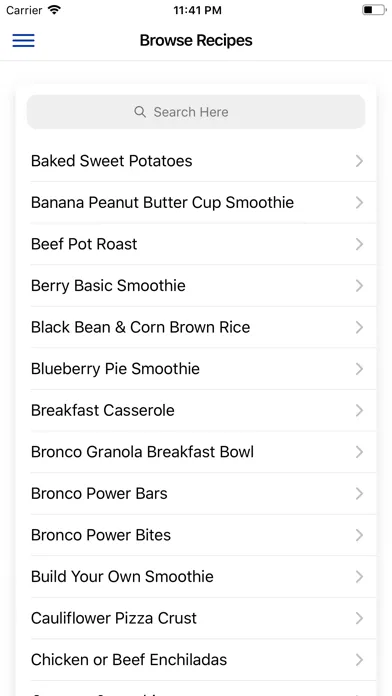This screenshot has width=392, height=696.
Task: Click the Wi-Fi status icon
Action: point(54,10)
